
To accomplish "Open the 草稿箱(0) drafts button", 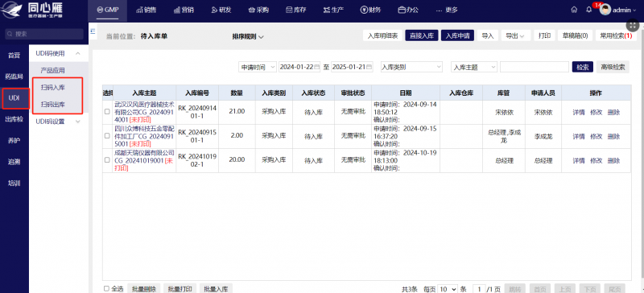I will click(x=575, y=35).
